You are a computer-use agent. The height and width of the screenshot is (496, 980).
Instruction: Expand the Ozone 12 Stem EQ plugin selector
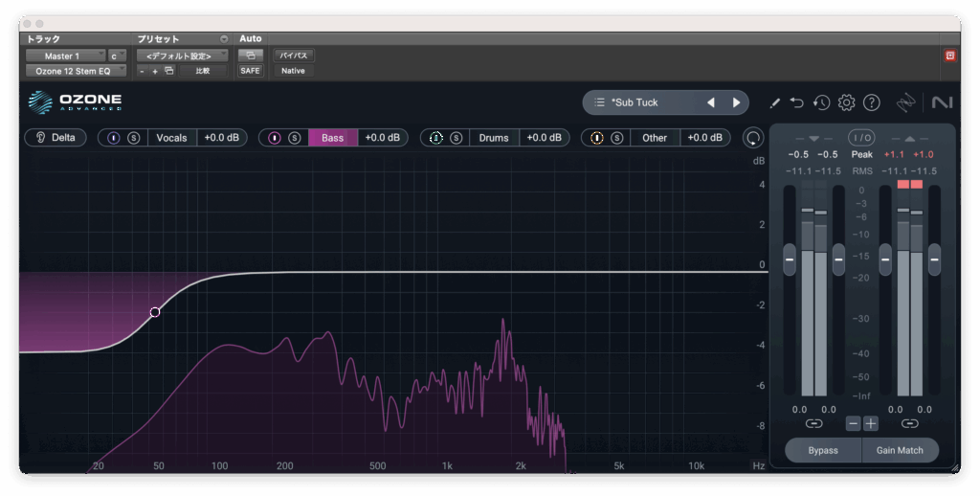tap(75, 71)
